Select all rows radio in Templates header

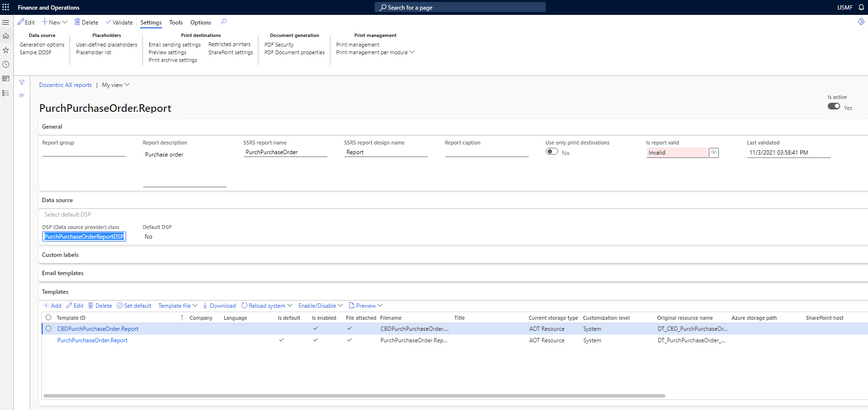click(x=48, y=317)
